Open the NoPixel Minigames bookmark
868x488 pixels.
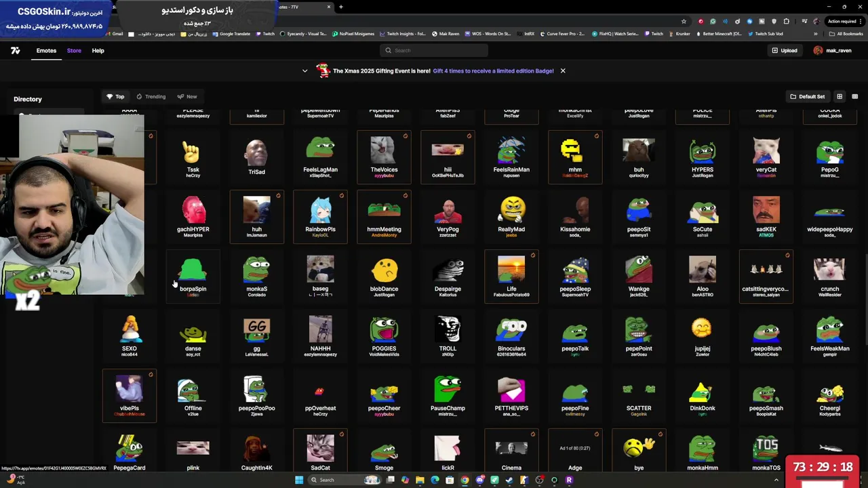353,34
